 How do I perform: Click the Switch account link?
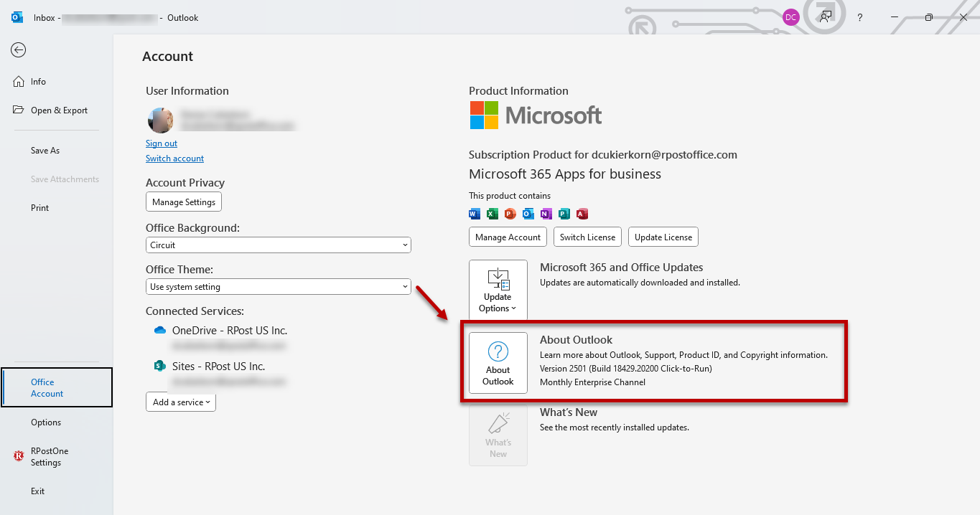coord(174,159)
